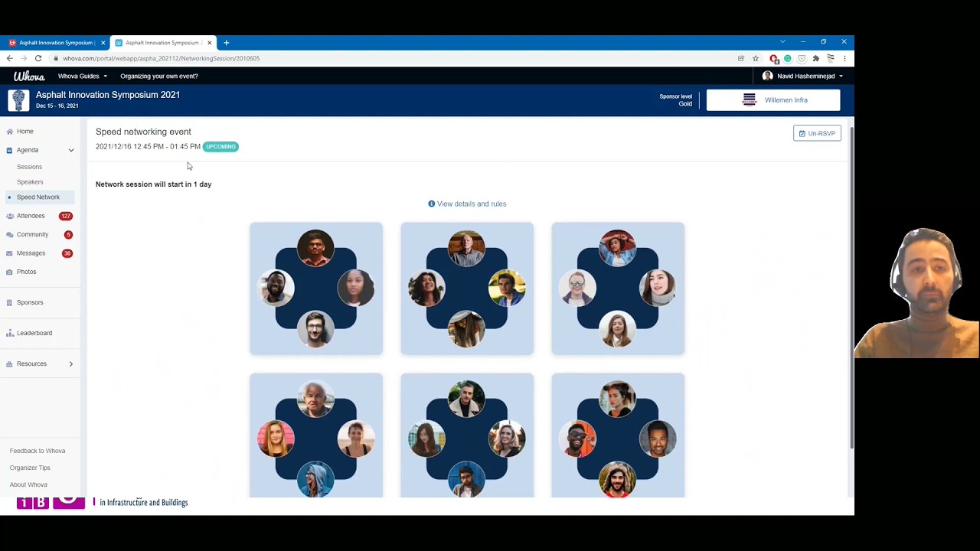
Task: Open the Organizing your own event link
Action: (x=159, y=77)
